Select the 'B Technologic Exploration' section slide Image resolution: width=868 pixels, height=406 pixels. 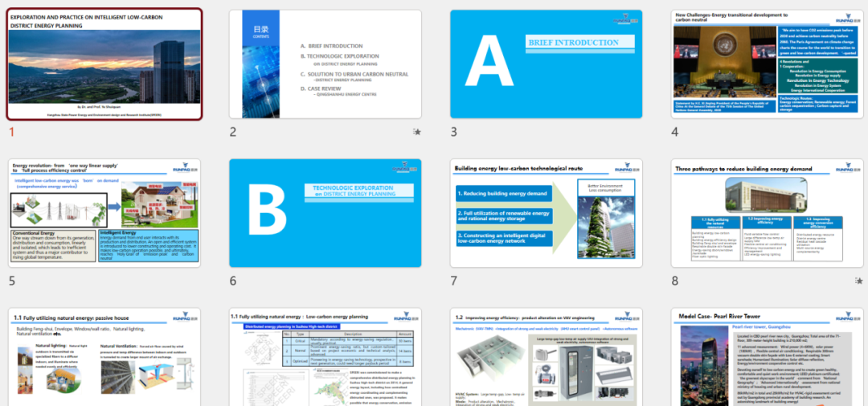point(325,213)
